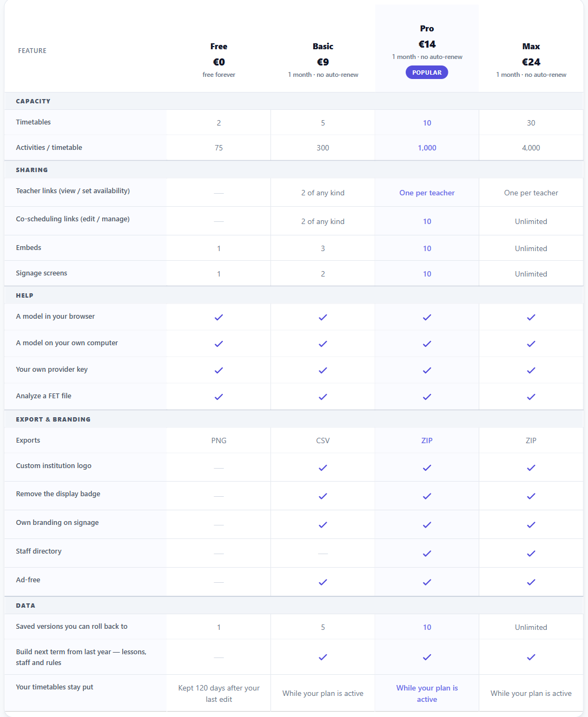Click the POPULAR badge under Pro
Screen dimensions: 588x717
(x=427, y=73)
